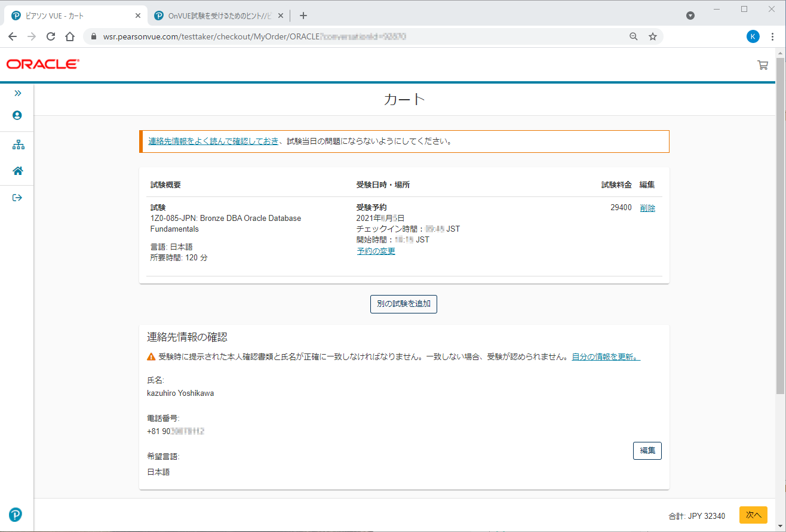Open Chrome's three-dot menu
Viewport: 786px width, 532px height.
[x=773, y=36]
